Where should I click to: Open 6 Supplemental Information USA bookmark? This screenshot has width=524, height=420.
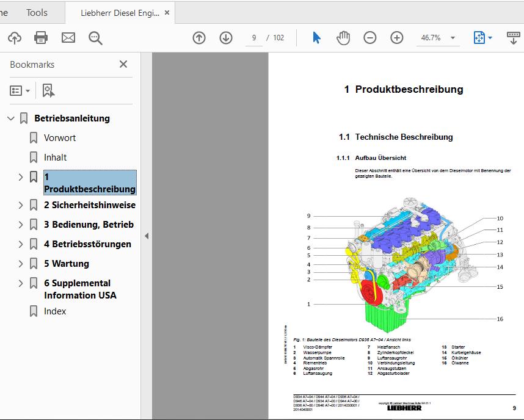click(x=80, y=289)
